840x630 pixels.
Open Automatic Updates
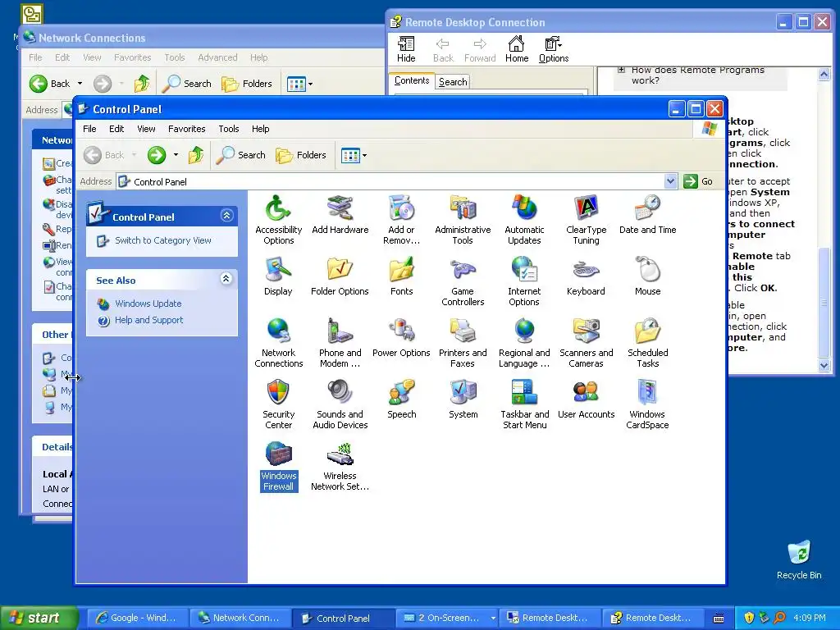524,220
